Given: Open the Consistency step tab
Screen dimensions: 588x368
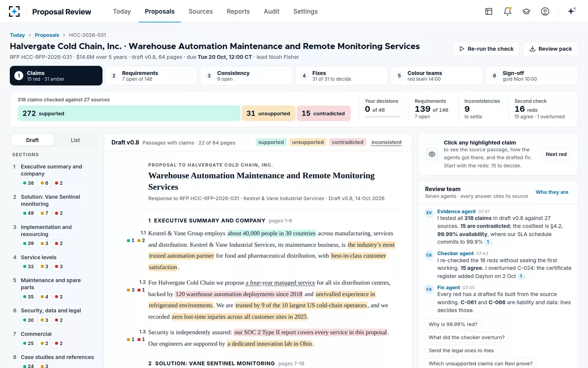Looking at the screenshot, I should 246,76.
